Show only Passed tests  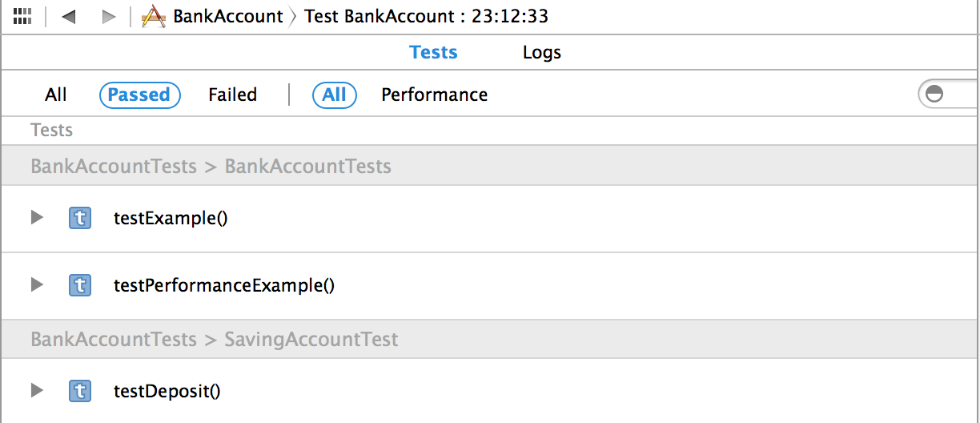pyautogui.click(x=139, y=95)
